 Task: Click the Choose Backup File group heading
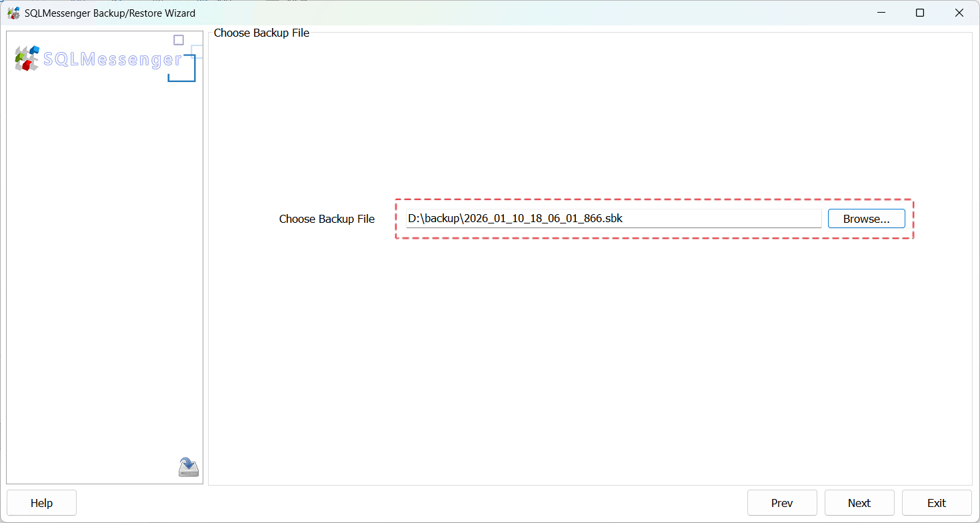click(x=261, y=32)
